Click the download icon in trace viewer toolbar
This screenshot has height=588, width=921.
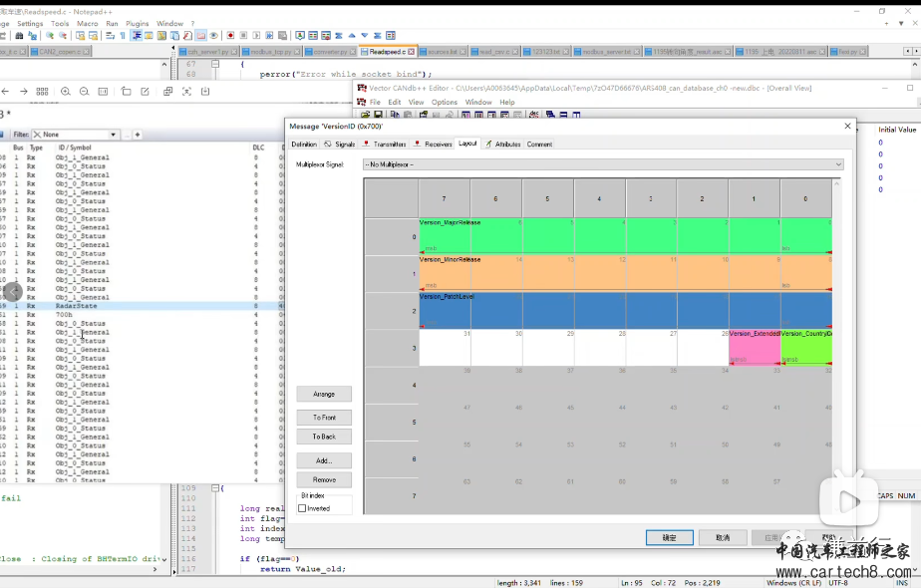pos(205,92)
